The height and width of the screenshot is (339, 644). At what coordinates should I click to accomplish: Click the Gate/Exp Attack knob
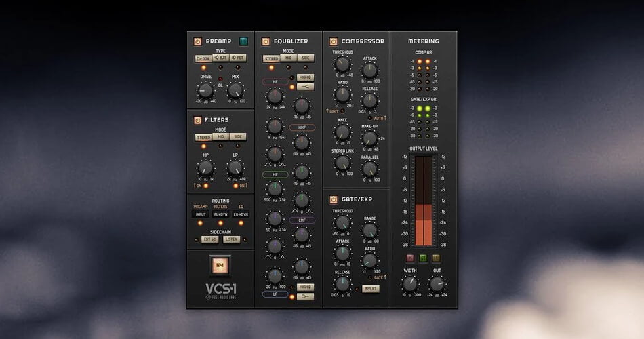342,254
